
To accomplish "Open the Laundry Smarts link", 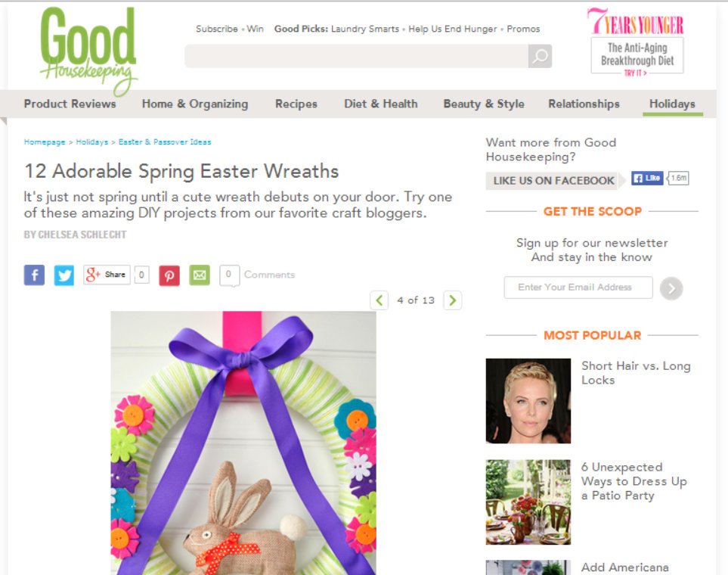I will point(365,29).
